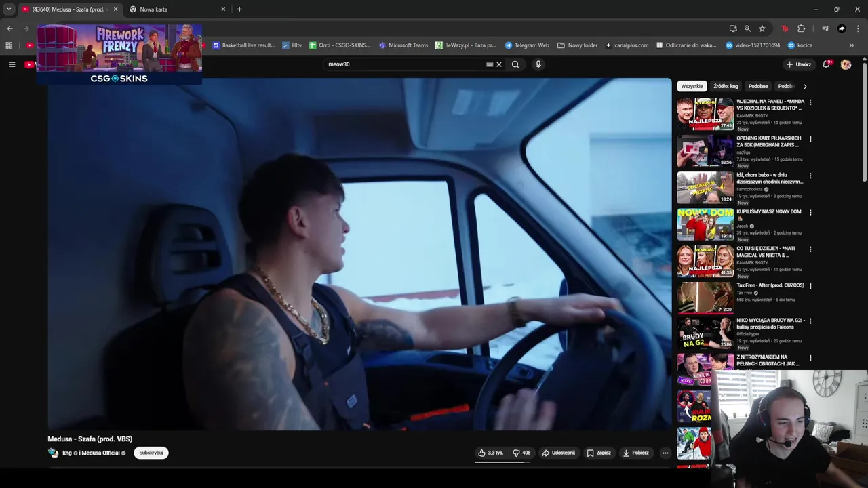This screenshot has width=868, height=488.
Task: Click the install app icon in address bar
Action: click(733, 28)
